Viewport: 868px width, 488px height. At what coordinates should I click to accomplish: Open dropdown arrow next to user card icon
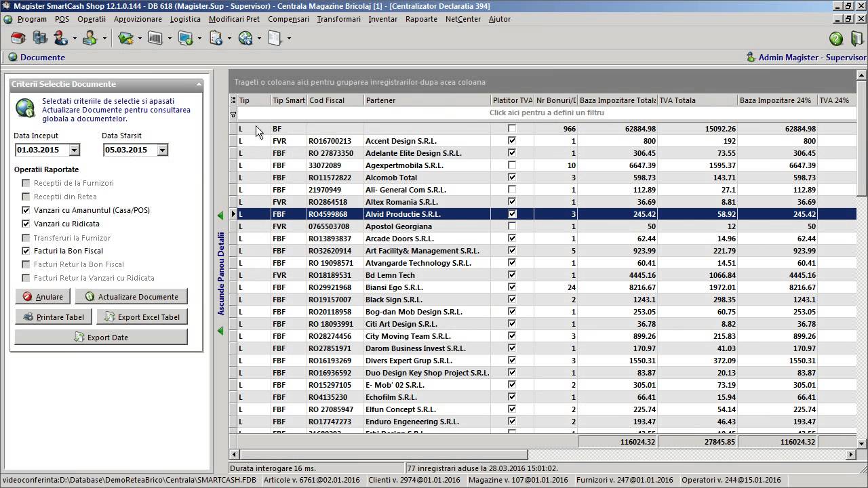click(104, 39)
